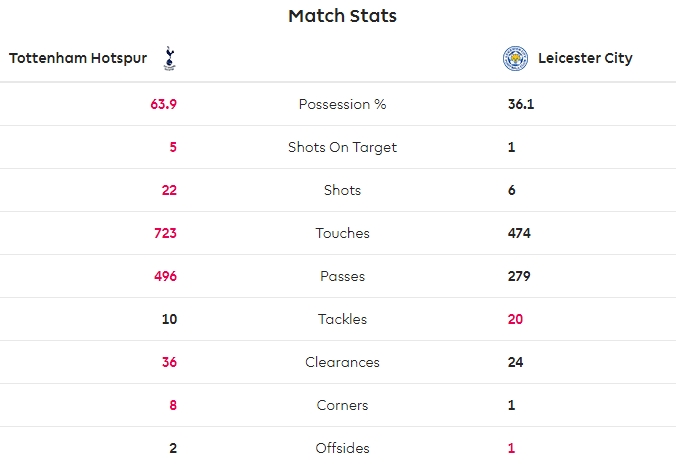Image resolution: width=676 pixels, height=464 pixels.
Task: Click the Shots row label
Action: pos(342,190)
